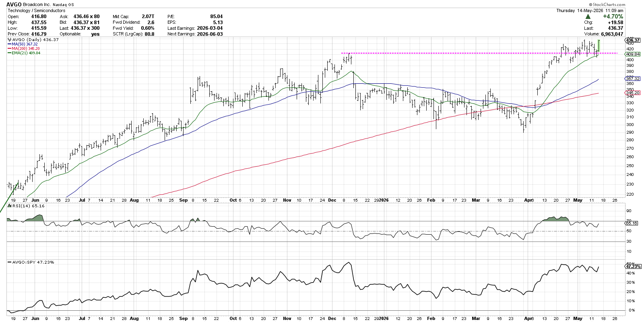Click the 47.23% ratio tag on right axis
The image size is (644, 322).
click(x=633, y=266)
